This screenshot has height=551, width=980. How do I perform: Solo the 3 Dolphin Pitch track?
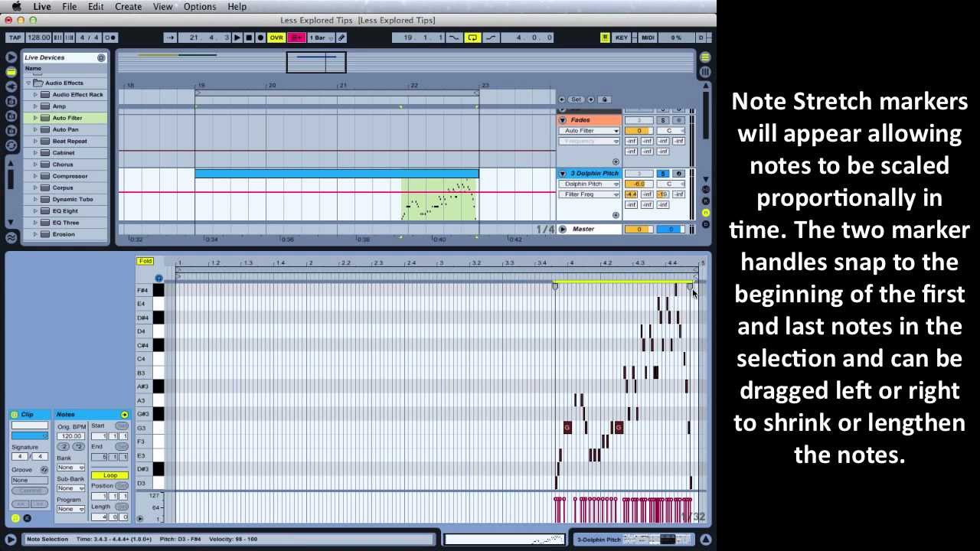tap(663, 174)
